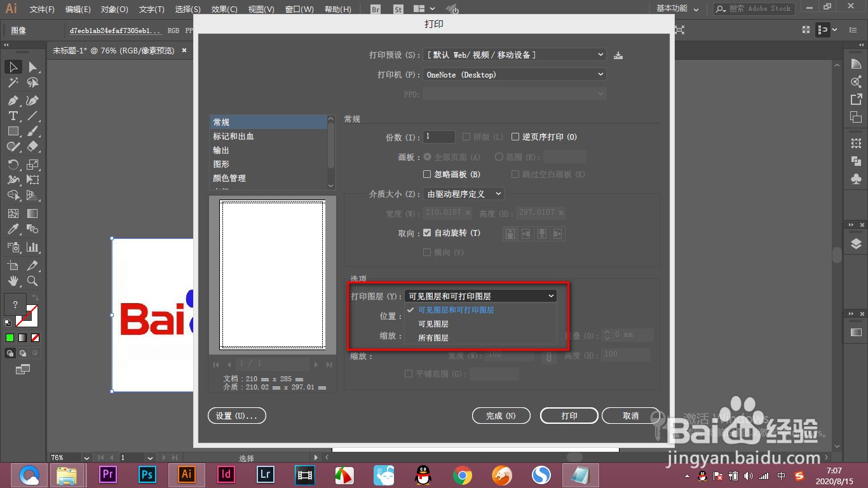The image size is (868, 488).
Task: Select the Scale tool
Action: tap(33, 165)
